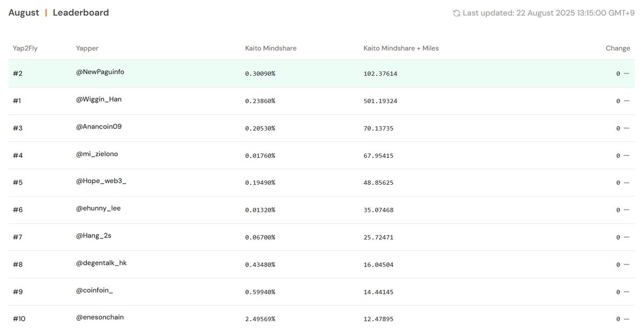The height and width of the screenshot is (332, 644).
Task: Open the @Wiggin_Han yapper profile
Action: (99, 99)
